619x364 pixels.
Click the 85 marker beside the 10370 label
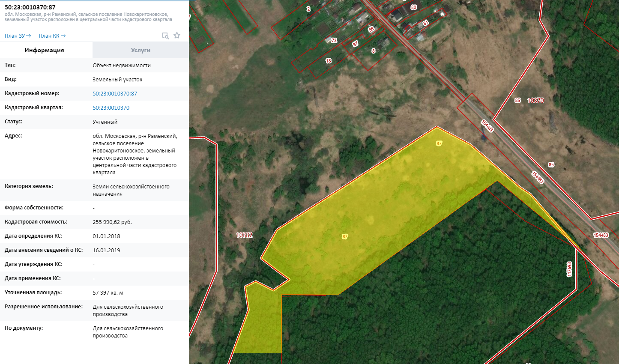(x=517, y=101)
